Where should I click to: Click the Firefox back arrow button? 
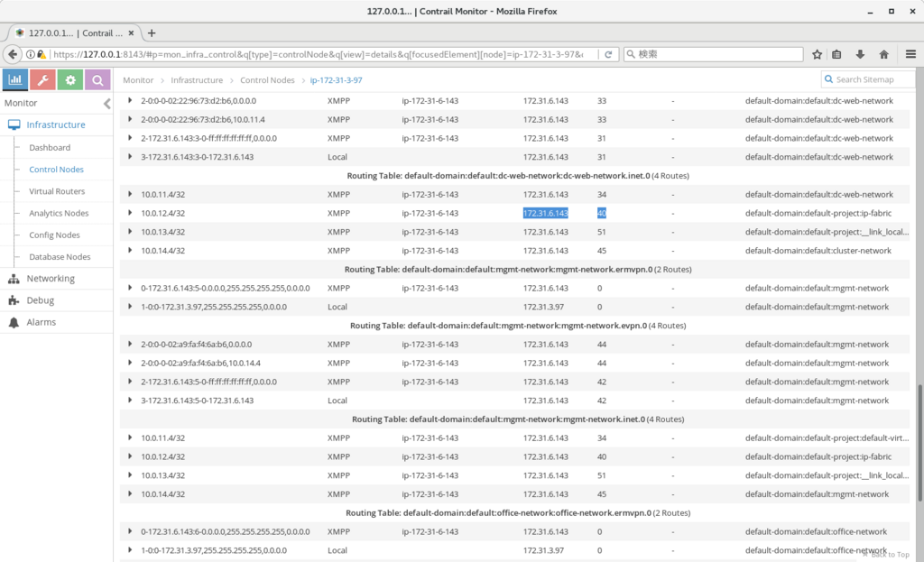(13, 54)
